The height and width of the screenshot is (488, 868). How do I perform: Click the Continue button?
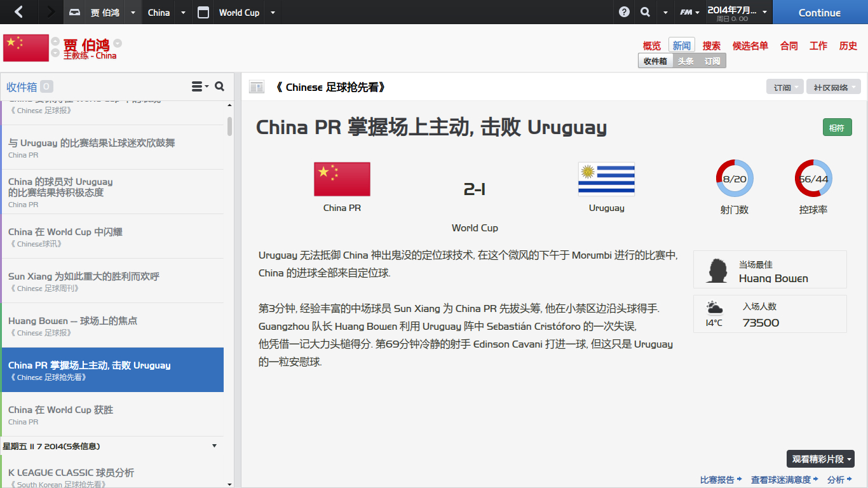pos(820,12)
